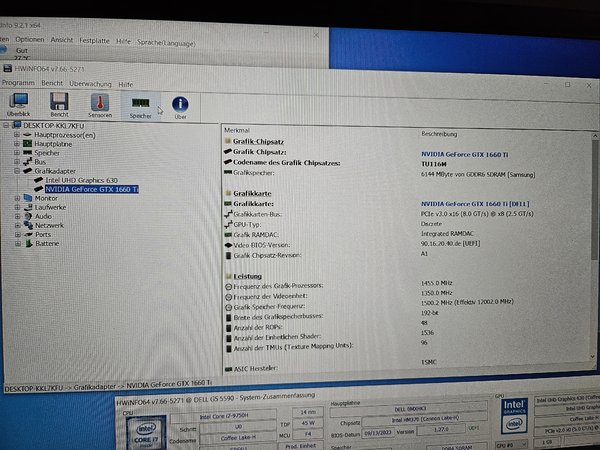Viewport: 600px width, 450px height.
Task: Click scroll down arrow in details pane
Action: (x=593, y=357)
